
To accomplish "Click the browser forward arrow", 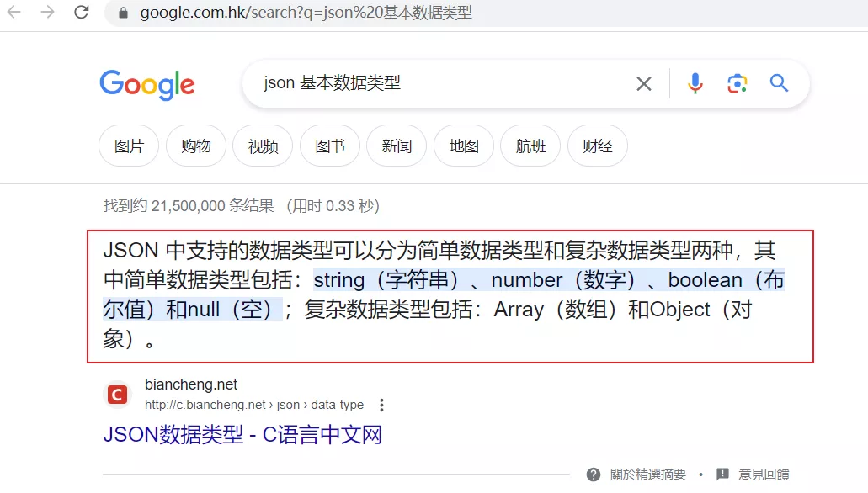I will [48, 12].
